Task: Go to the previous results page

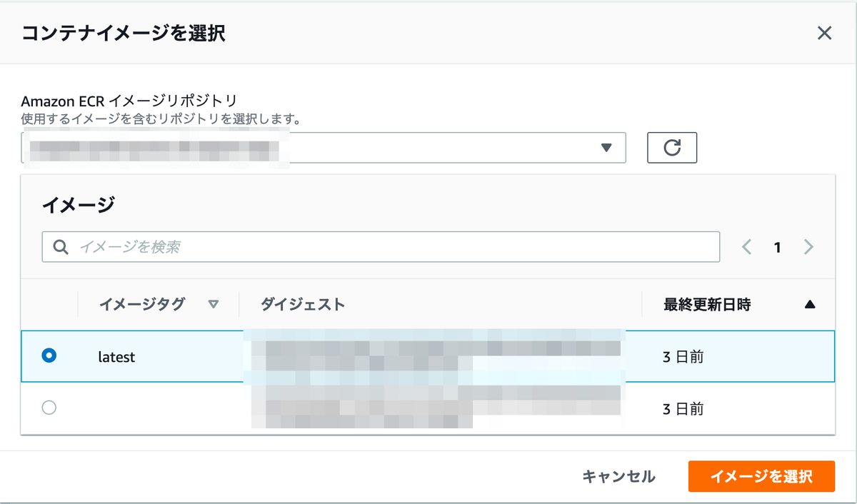Action: (x=746, y=246)
